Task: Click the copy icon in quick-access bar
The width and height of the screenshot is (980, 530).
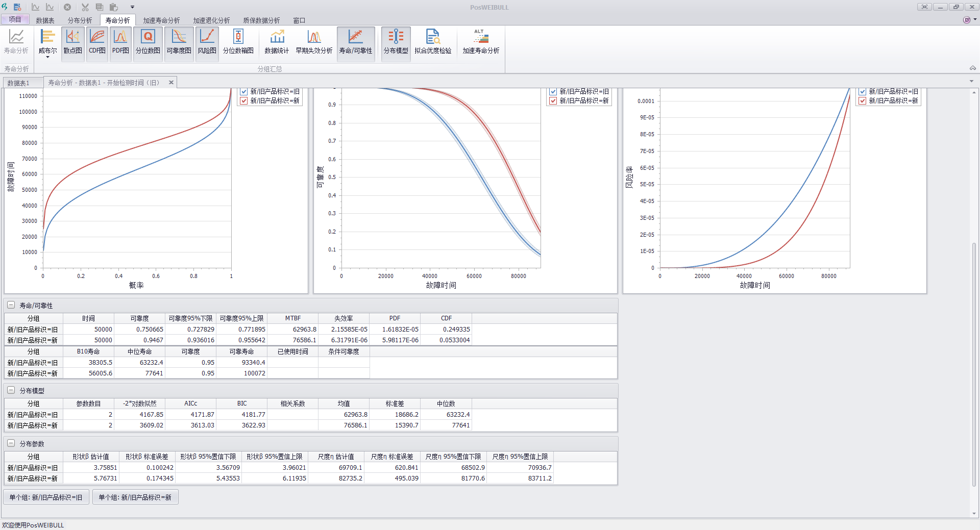Action: (100, 7)
